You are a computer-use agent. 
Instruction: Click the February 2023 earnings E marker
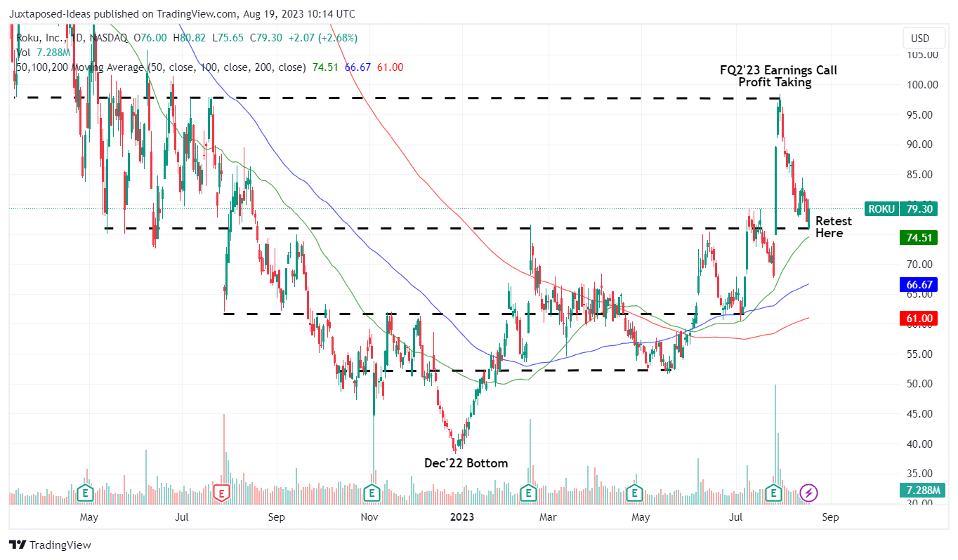click(528, 493)
